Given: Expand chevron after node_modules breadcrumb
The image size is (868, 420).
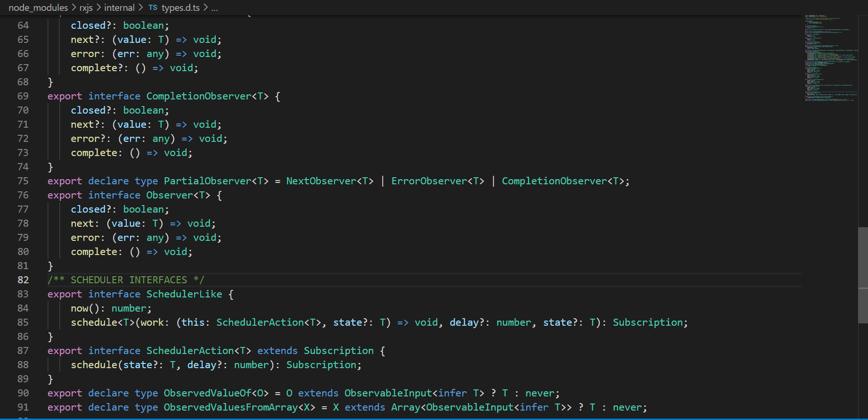Looking at the screenshot, I should [74, 8].
